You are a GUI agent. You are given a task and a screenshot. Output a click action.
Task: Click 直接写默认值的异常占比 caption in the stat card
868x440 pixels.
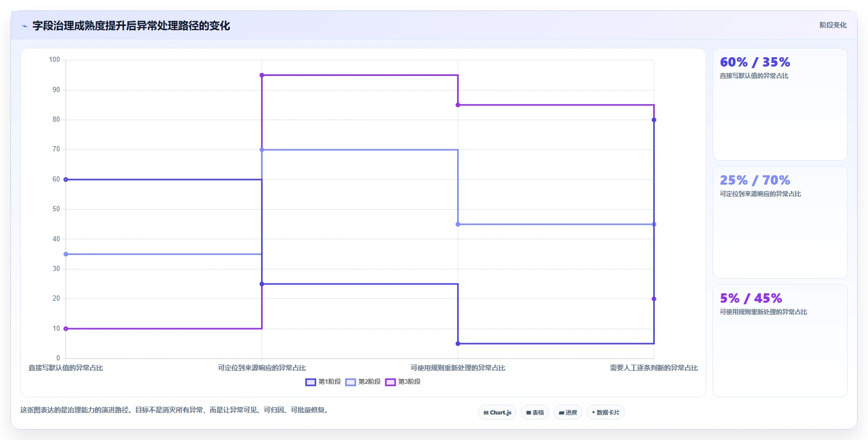pyautogui.click(x=754, y=76)
